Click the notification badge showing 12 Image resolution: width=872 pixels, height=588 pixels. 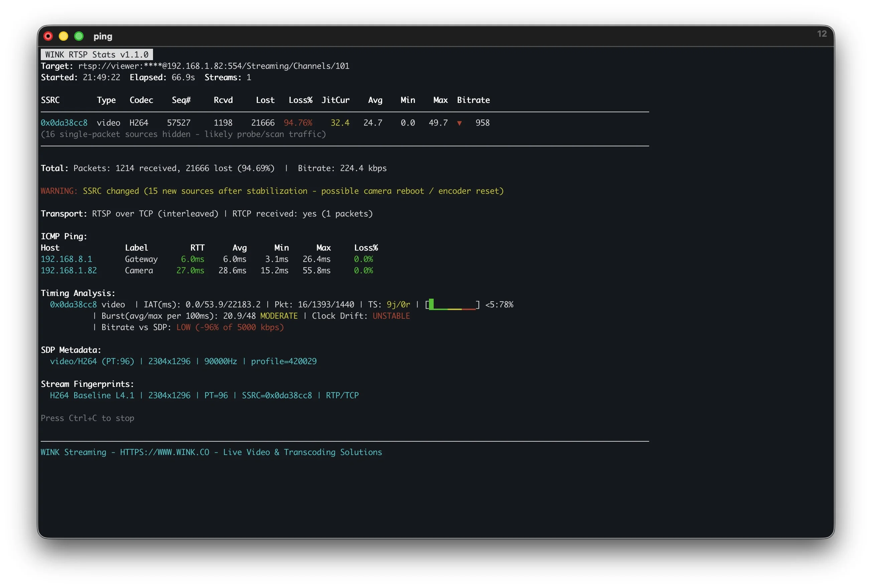pyautogui.click(x=822, y=34)
